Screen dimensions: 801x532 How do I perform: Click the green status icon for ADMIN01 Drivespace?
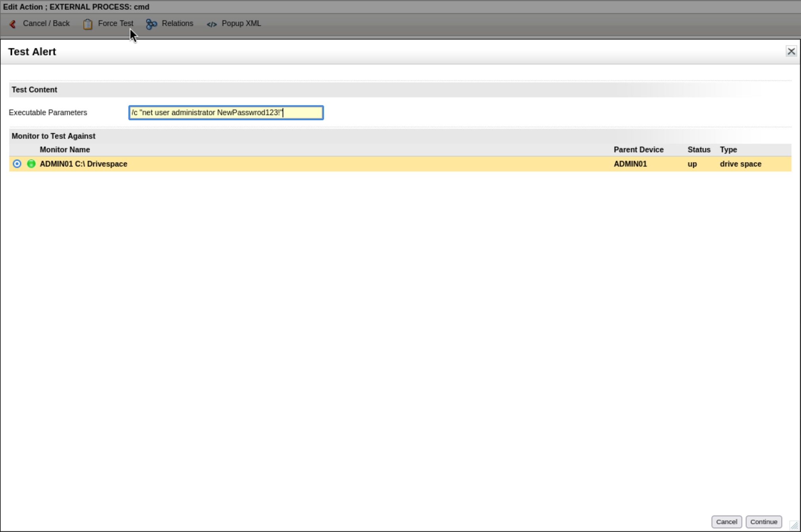coord(31,164)
